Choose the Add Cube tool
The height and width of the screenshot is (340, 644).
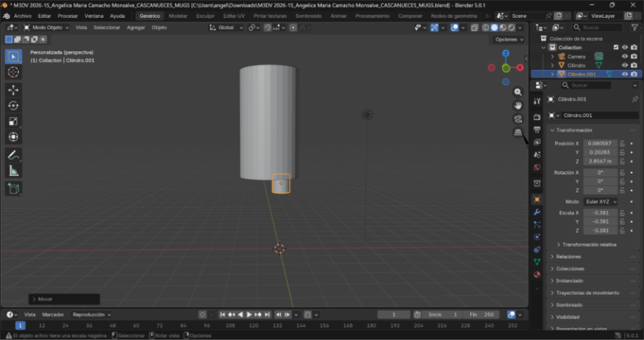click(x=13, y=189)
